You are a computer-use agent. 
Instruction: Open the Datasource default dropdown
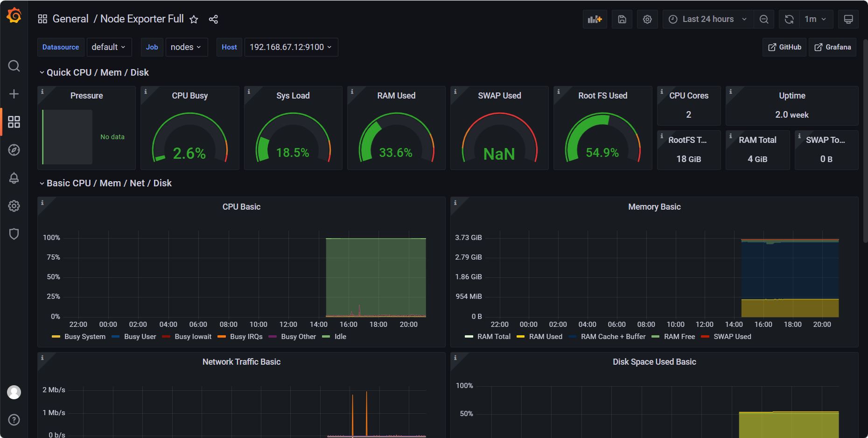click(109, 47)
